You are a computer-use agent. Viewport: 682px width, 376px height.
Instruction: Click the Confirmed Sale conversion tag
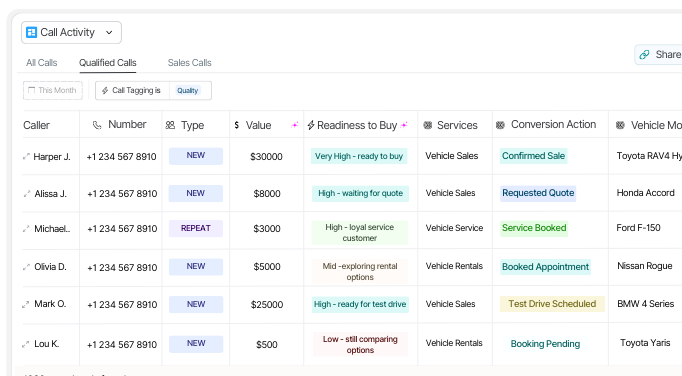(x=533, y=156)
